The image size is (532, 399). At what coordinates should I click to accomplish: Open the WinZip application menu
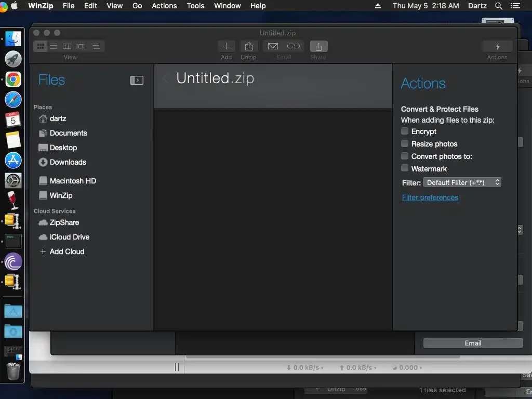[41, 6]
